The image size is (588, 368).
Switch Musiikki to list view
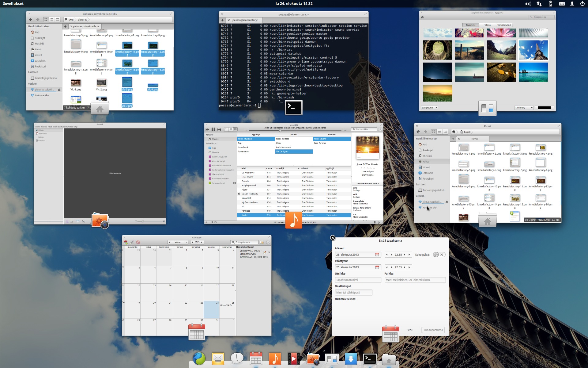click(x=231, y=129)
